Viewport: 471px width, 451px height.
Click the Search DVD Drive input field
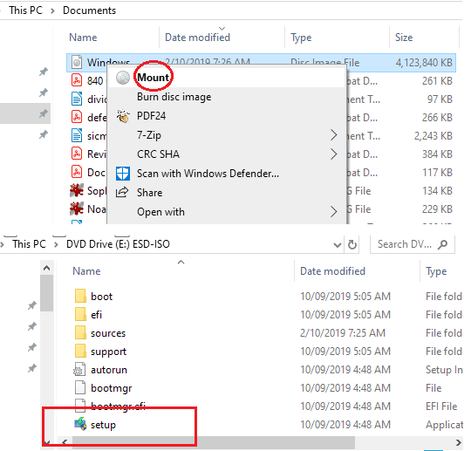pyautogui.click(x=412, y=244)
